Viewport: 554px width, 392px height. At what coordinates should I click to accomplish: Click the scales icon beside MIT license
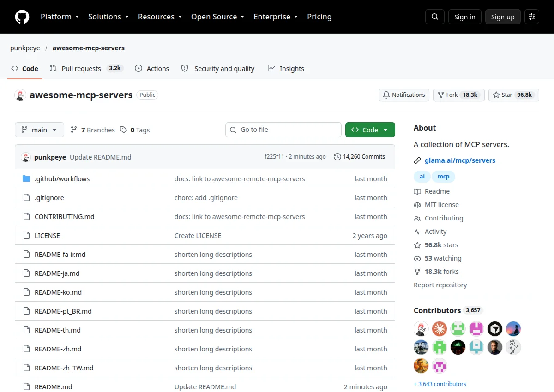tap(417, 205)
